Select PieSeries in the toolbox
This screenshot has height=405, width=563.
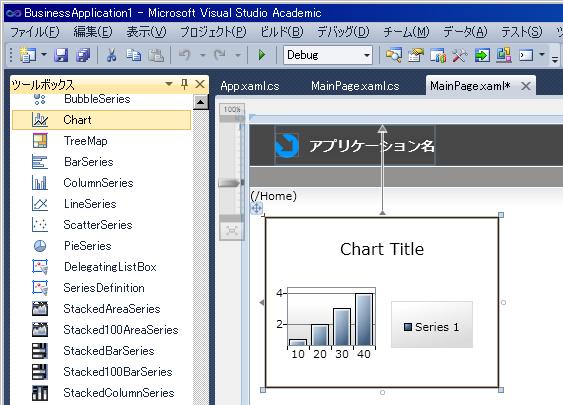tap(101, 246)
